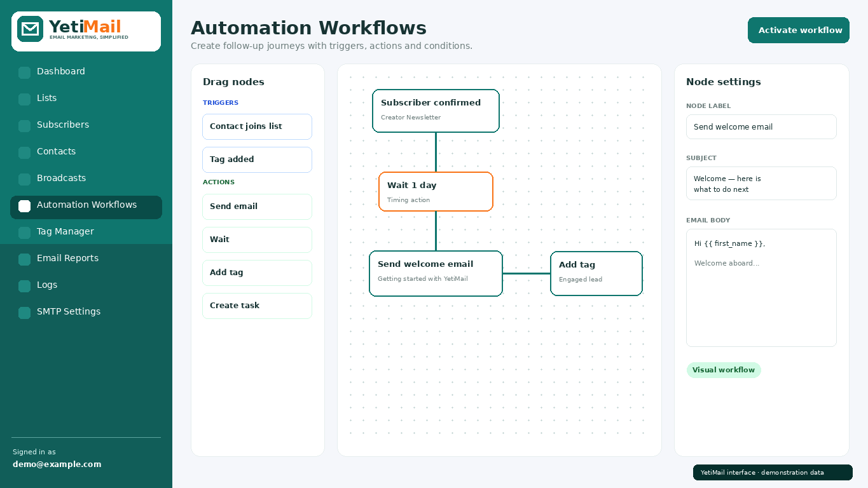Pick the Tag added trigger node
The height and width of the screenshot is (488, 868).
(257, 160)
